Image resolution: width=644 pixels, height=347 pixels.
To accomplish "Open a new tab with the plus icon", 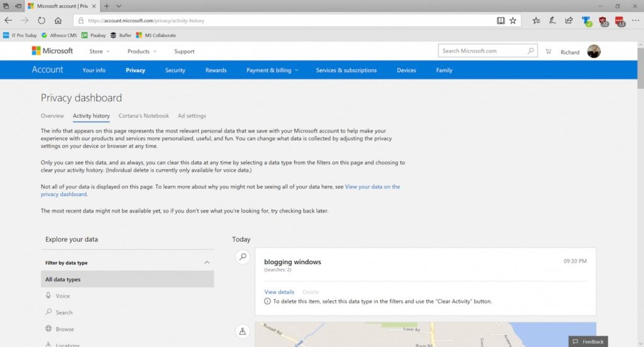I will click(106, 6).
